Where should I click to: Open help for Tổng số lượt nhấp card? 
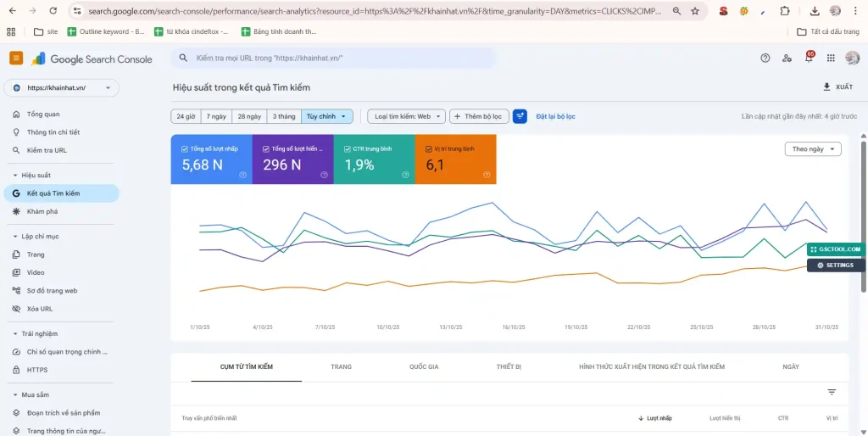242,175
